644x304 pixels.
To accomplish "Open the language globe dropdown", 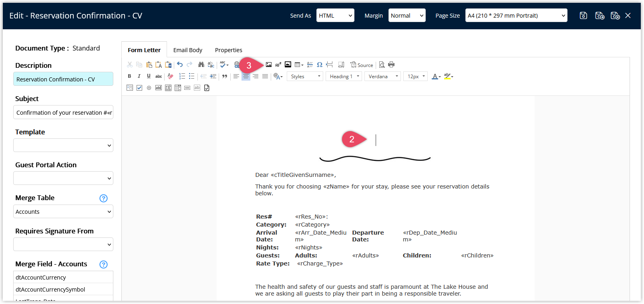I will [278, 76].
